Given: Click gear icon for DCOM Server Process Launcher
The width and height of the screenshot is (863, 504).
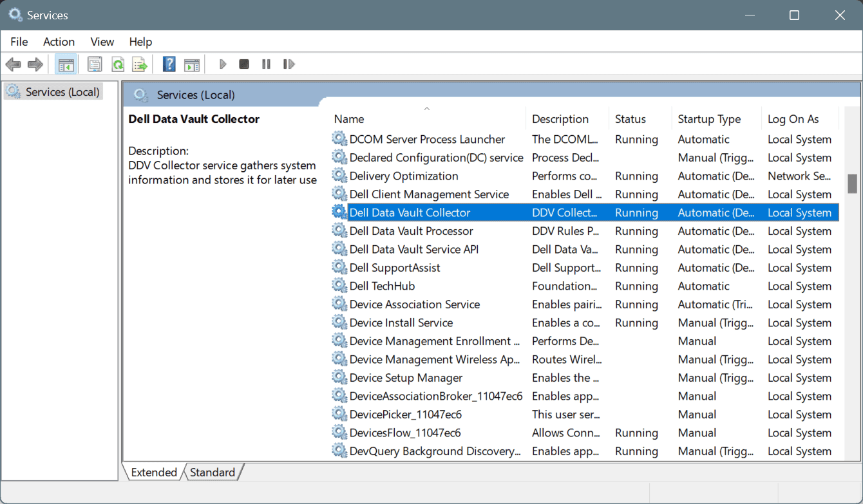Looking at the screenshot, I should pos(339,139).
